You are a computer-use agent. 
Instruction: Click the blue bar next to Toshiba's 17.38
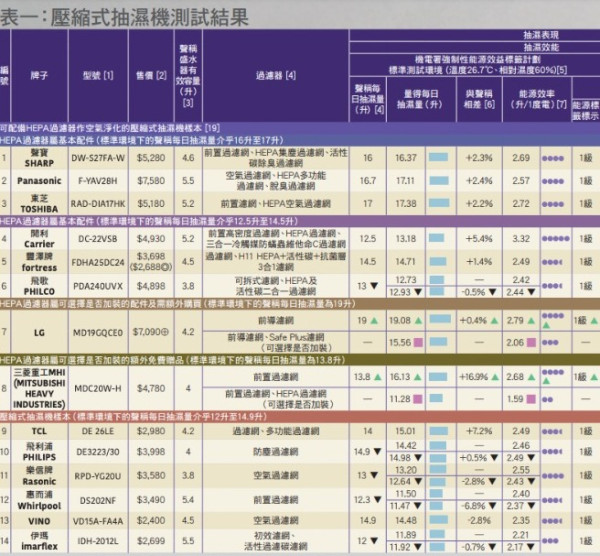(439, 204)
